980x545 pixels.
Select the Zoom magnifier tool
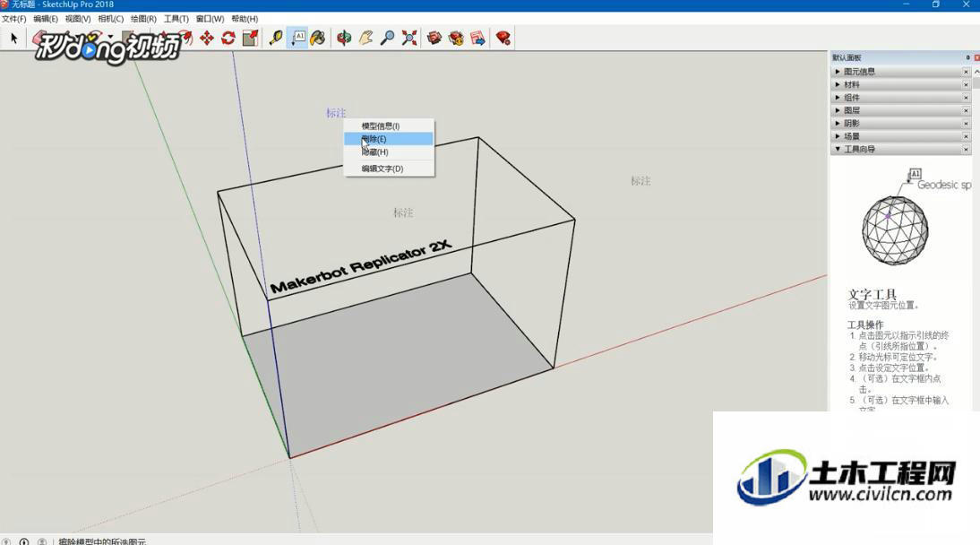point(388,39)
